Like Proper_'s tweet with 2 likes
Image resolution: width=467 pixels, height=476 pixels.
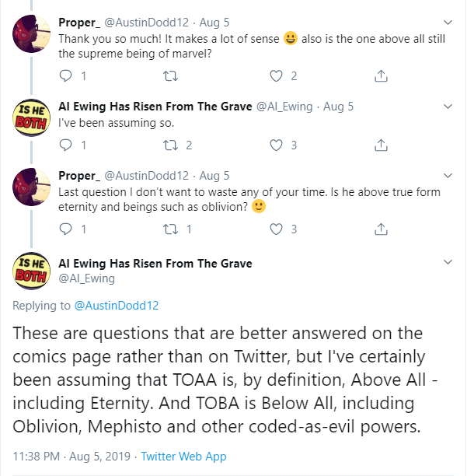point(276,76)
